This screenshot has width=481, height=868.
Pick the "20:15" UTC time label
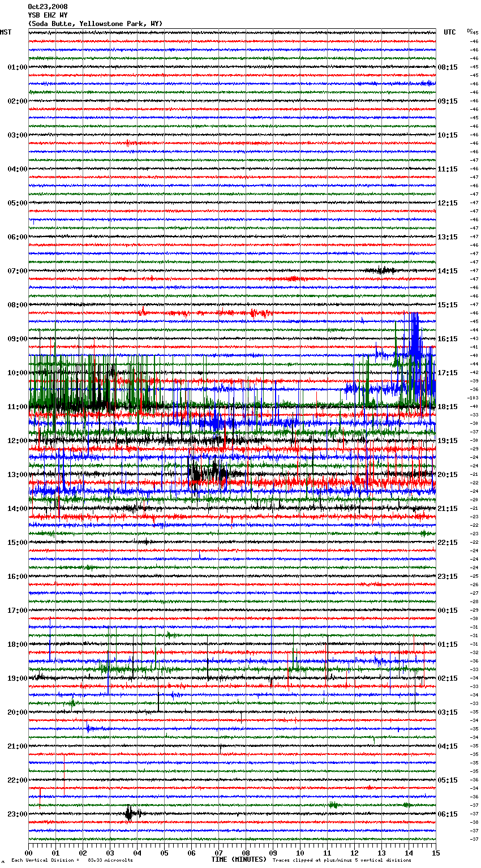pos(448,475)
